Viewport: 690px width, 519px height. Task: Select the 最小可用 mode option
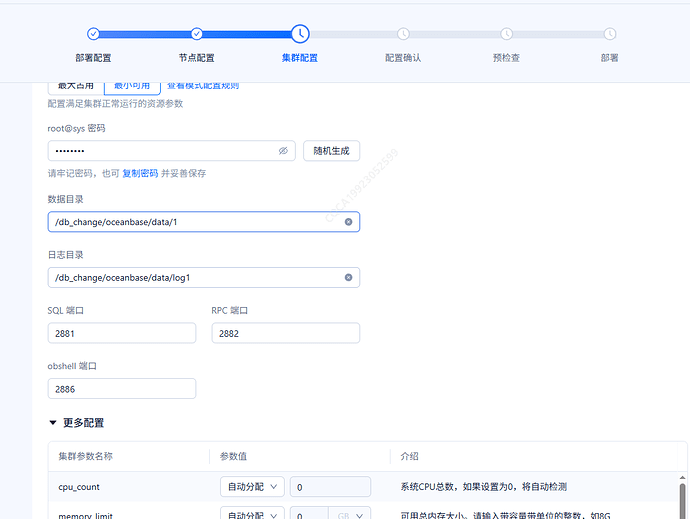132,87
